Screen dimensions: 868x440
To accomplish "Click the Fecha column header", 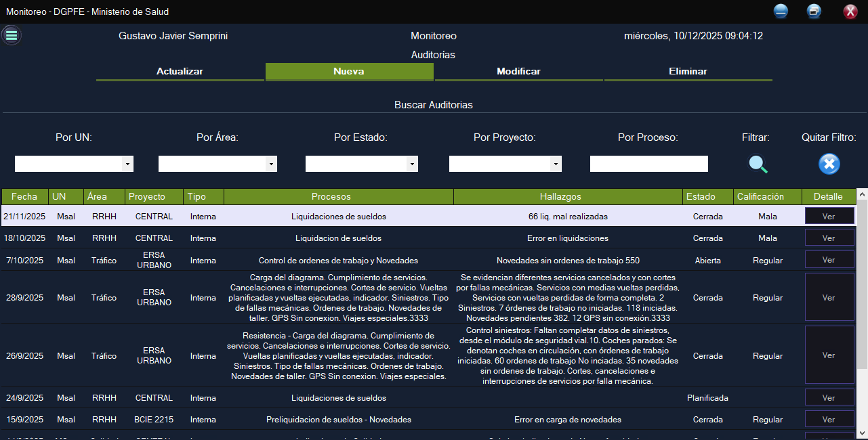I will click(x=24, y=197).
